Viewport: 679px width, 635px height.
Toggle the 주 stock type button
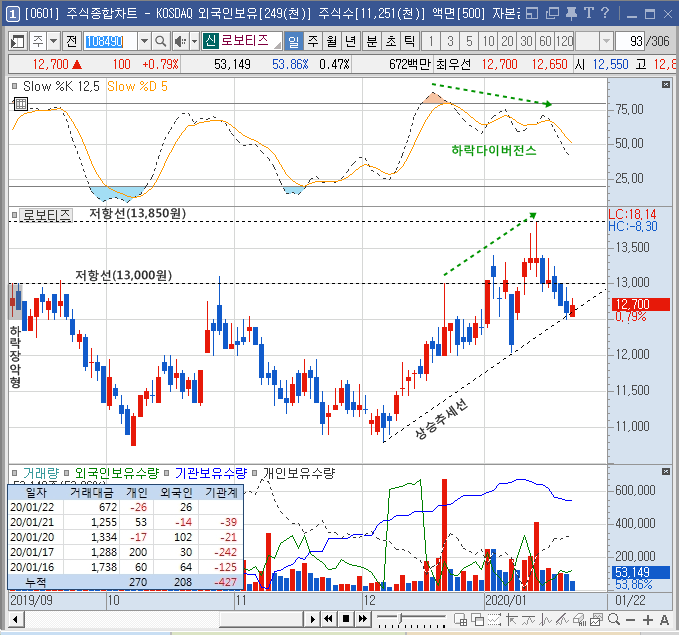click(x=38, y=42)
